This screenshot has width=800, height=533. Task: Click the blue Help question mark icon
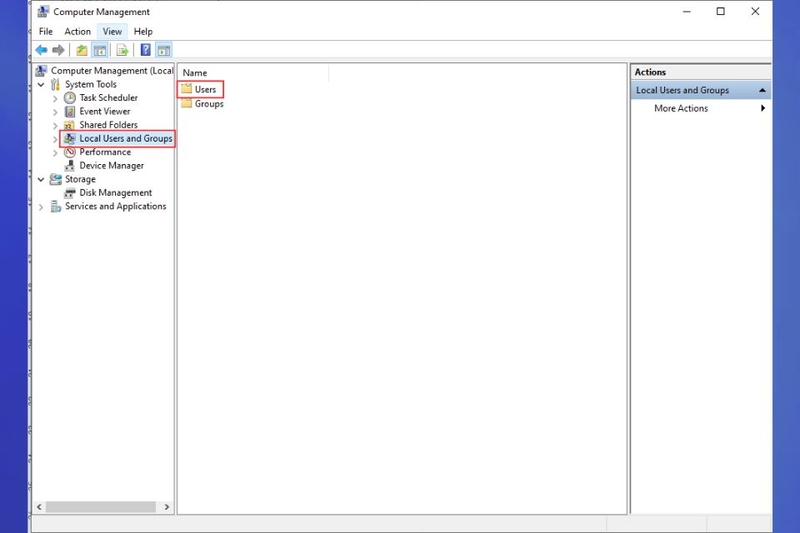pos(145,50)
